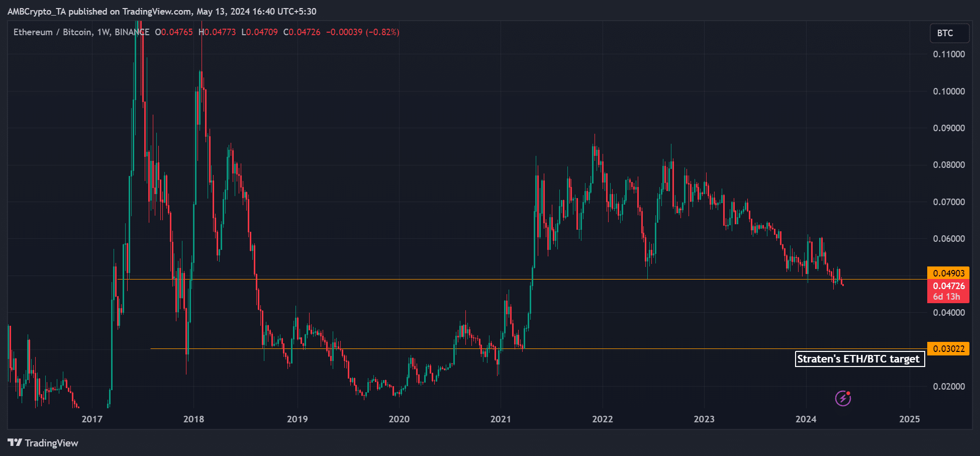The image size is (980, 456).
Task: Click the 0.04000 price scale label
Action: tap(949, 313)
